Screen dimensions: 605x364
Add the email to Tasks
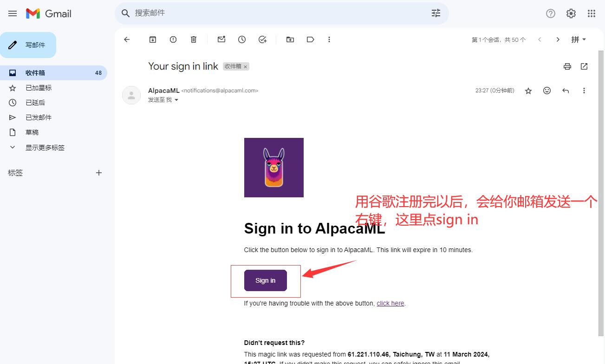tap(262, 39)
